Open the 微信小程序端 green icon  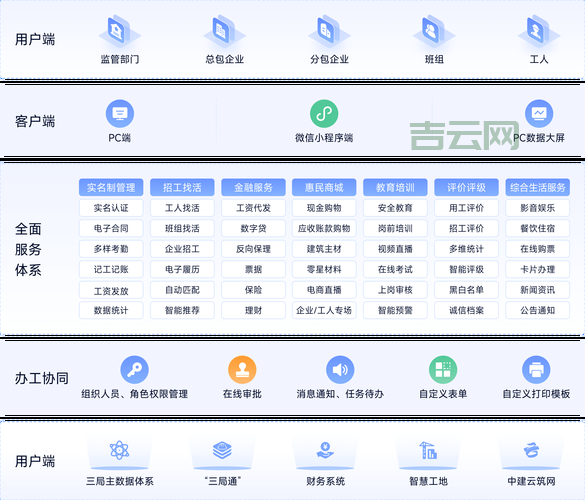coord(324,113)
